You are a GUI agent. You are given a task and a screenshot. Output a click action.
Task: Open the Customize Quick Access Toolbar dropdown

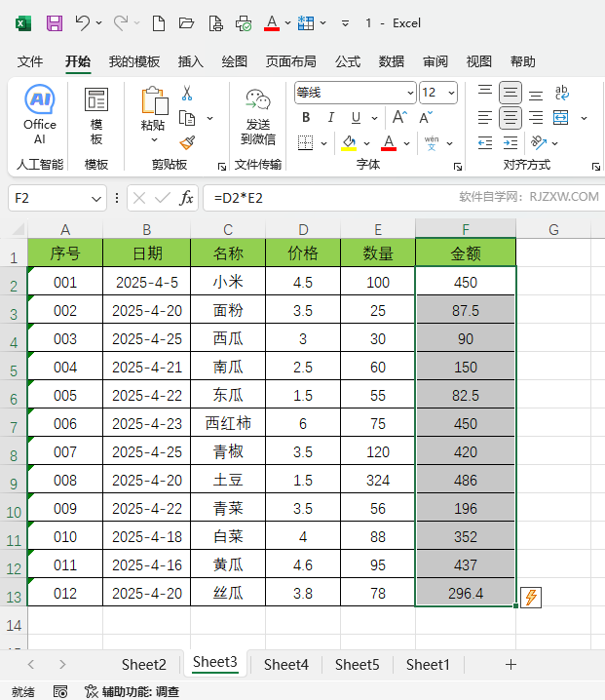pyautogui.click(x=345, y=23)
